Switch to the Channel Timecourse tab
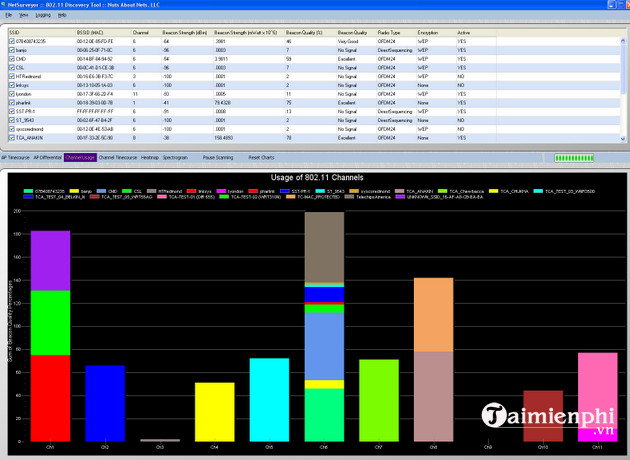 tap(118, 157)
